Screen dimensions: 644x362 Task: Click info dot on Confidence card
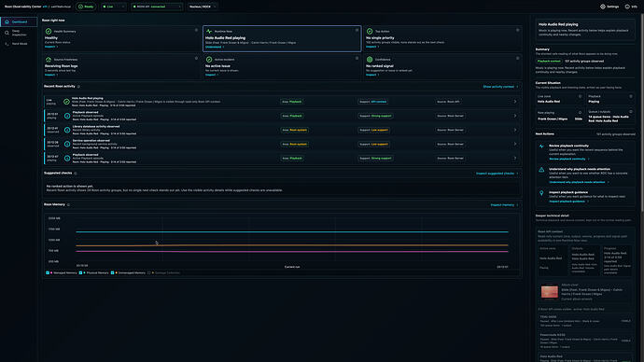(x=517, y=58)
